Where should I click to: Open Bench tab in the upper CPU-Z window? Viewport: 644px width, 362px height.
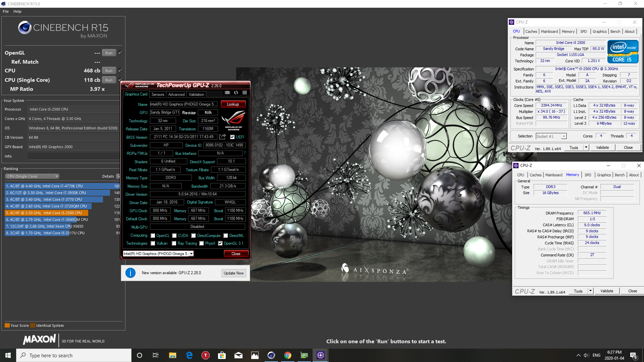[x=615, y=32]
